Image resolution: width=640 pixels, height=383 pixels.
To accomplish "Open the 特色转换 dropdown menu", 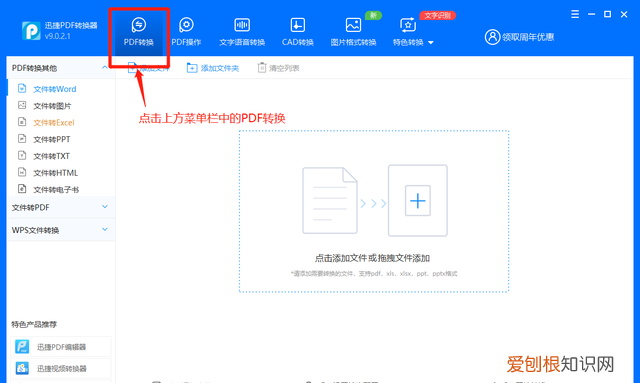I will tap(413, 31).
